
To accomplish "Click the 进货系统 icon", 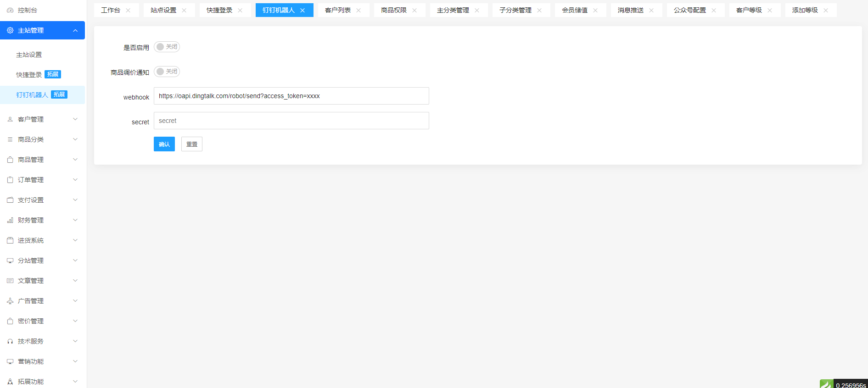I will [x=10, y=240].
